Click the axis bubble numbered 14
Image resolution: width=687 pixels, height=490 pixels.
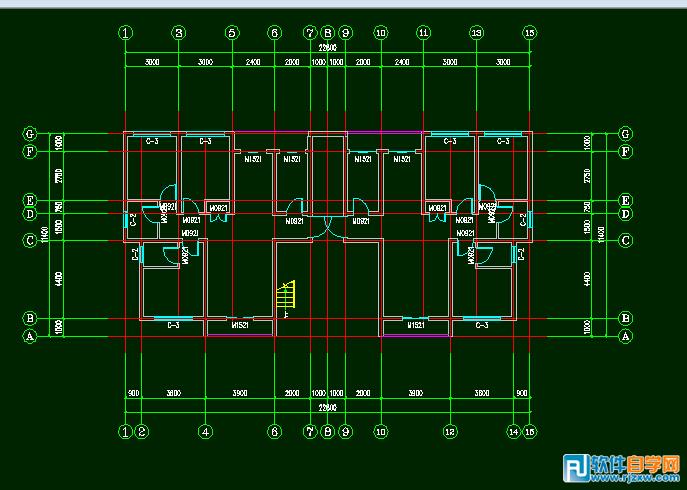click(x=514, y=432)
